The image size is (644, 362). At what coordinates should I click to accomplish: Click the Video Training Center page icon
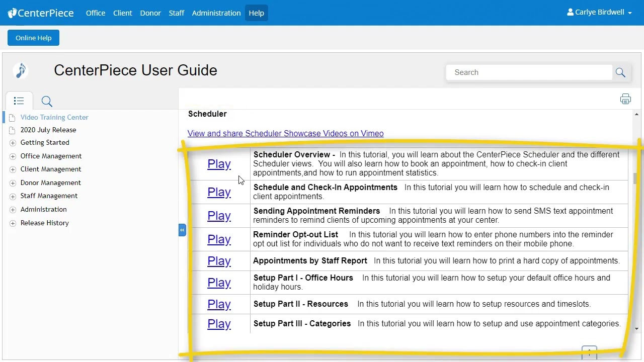(x=12, y=118)
